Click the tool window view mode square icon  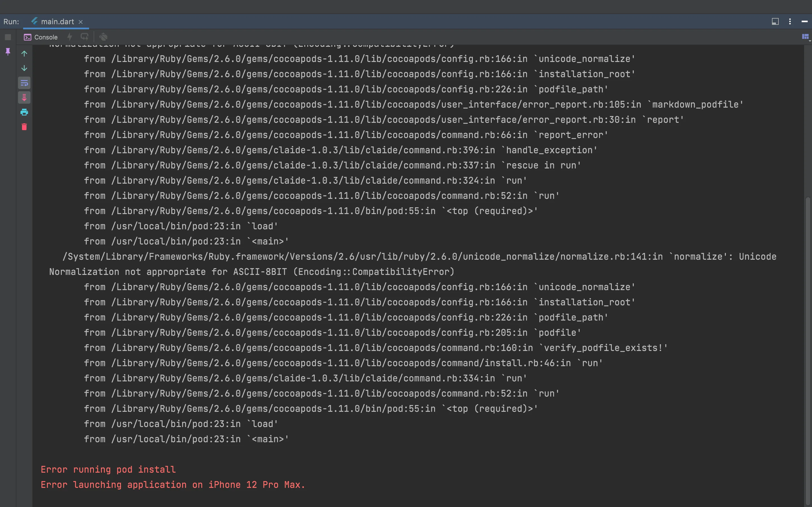[775, 21]
